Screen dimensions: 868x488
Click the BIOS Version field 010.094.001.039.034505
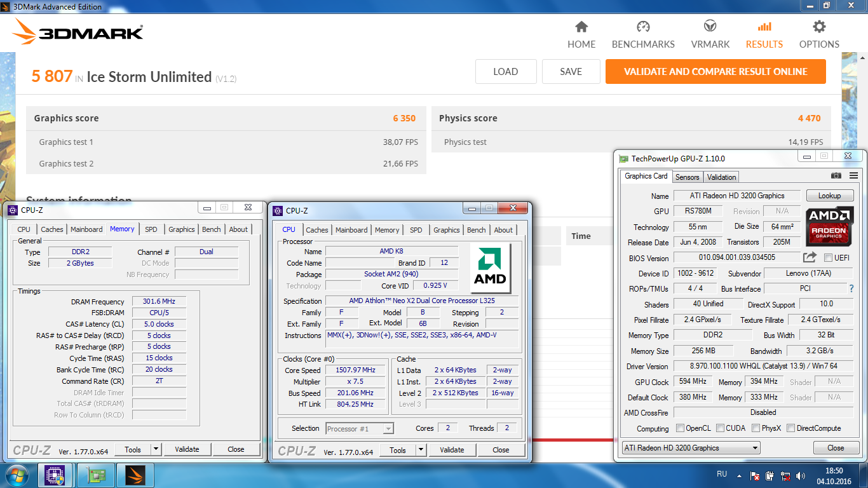[x=736, y=258]
